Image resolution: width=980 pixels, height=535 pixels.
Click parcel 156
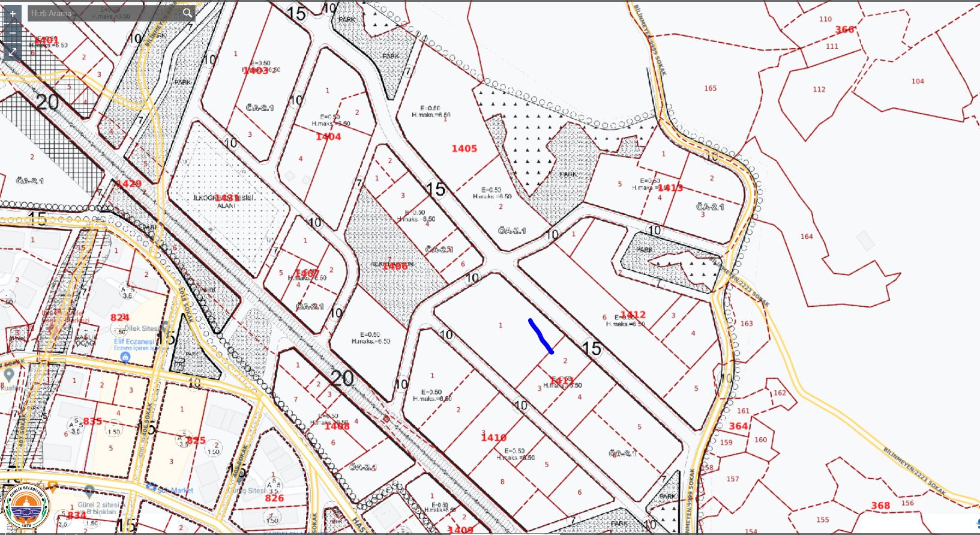pyautogui.click(x=907, y=503)
